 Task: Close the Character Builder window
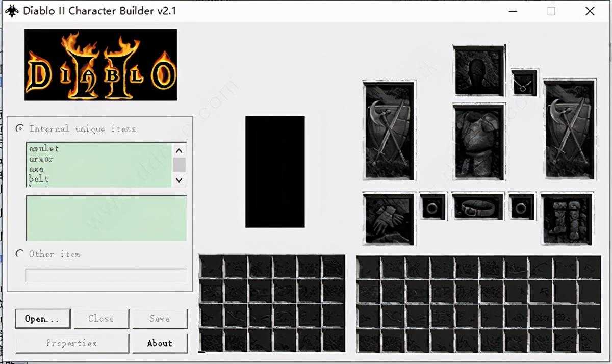click(x=590, y=11)
